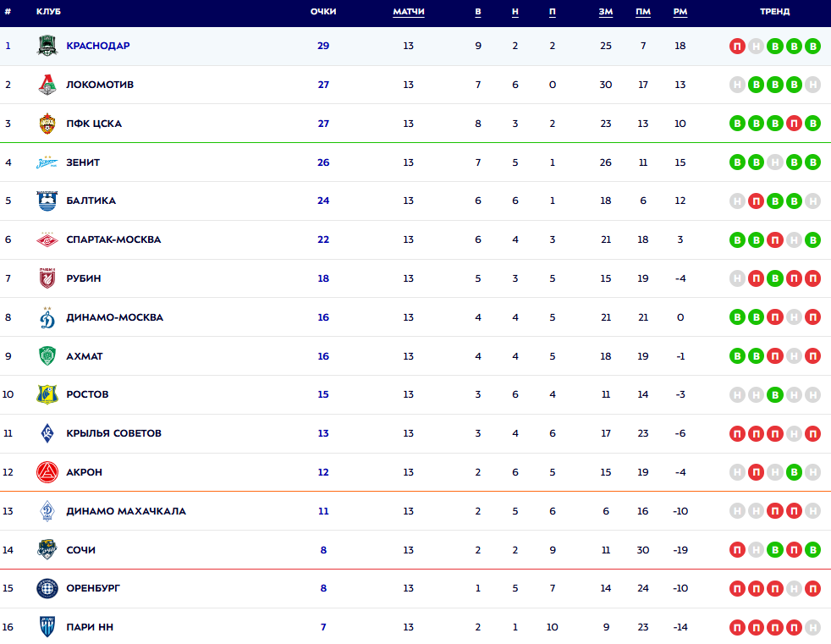Sort table by ОЧКИ column header
The width and height of the screenshot is (831, 644).
pyautogui.click(x=323, y=12)
